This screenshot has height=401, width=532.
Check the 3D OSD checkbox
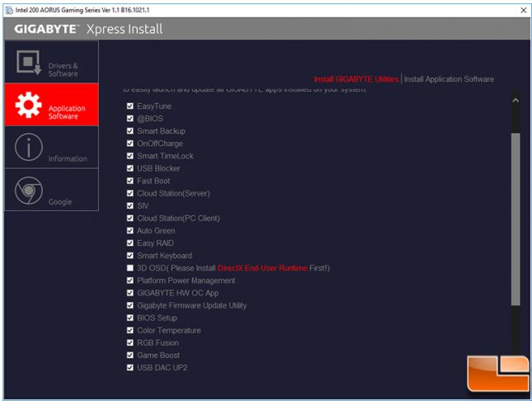pyautogui.click(x=130, y=268)
